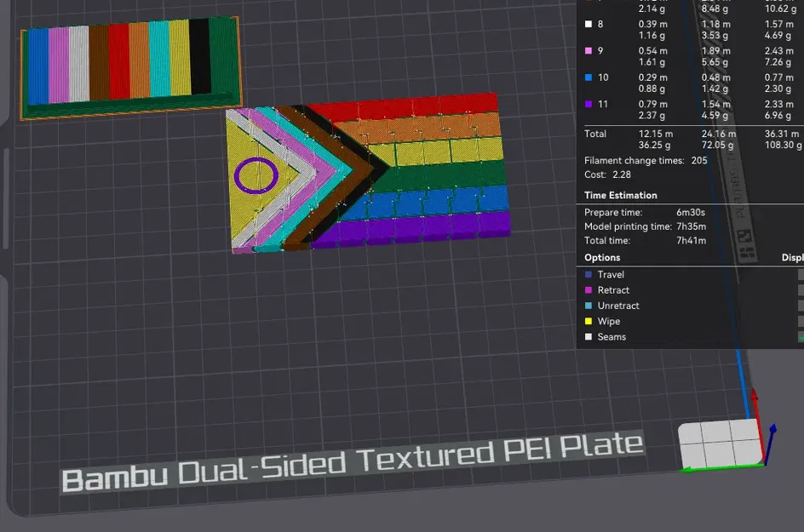Select the Wipe option label
The width and height of the screenshot is (804, 532).
(609, 322)
